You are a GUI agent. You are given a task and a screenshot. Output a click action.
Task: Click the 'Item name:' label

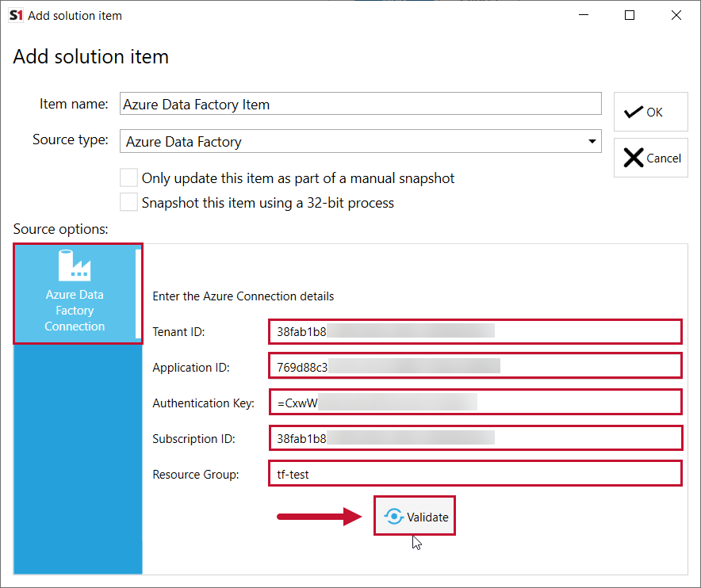74,104
